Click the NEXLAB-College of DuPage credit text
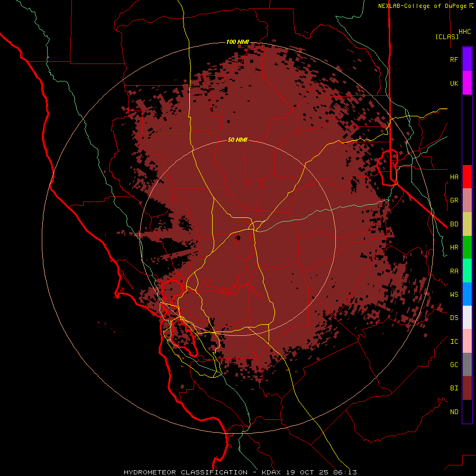This screenshot has height=476, width=476. coord(422,6)
